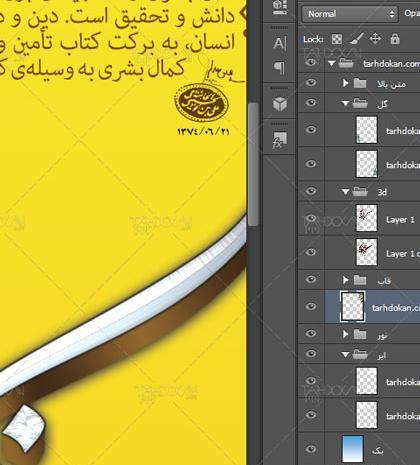Click the document vertical scrollbar thumb
Viewport: 420px width, 465px height.
click(x=253, y=164)
